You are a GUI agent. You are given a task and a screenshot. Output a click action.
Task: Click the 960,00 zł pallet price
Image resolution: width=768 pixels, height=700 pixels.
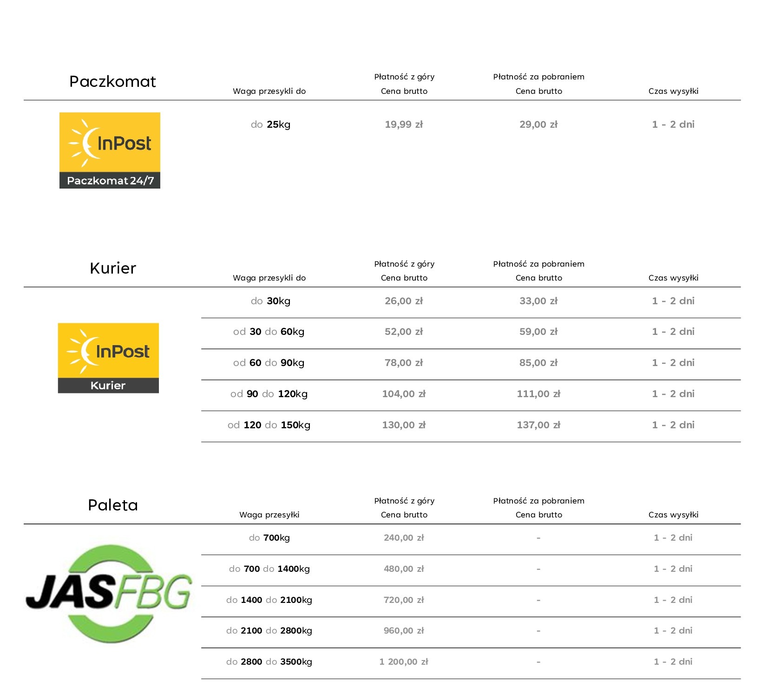(404, 631)
